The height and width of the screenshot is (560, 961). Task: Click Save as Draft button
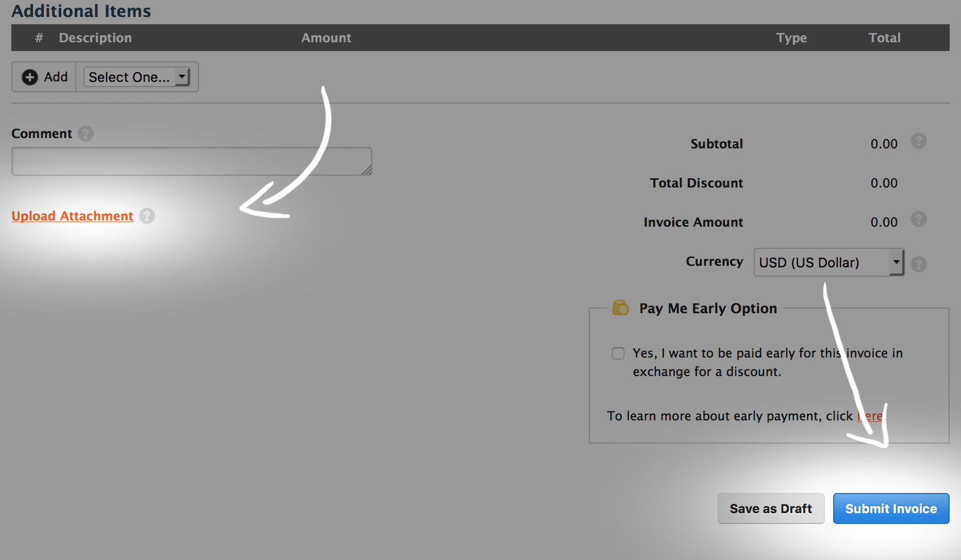click(771, 508)
